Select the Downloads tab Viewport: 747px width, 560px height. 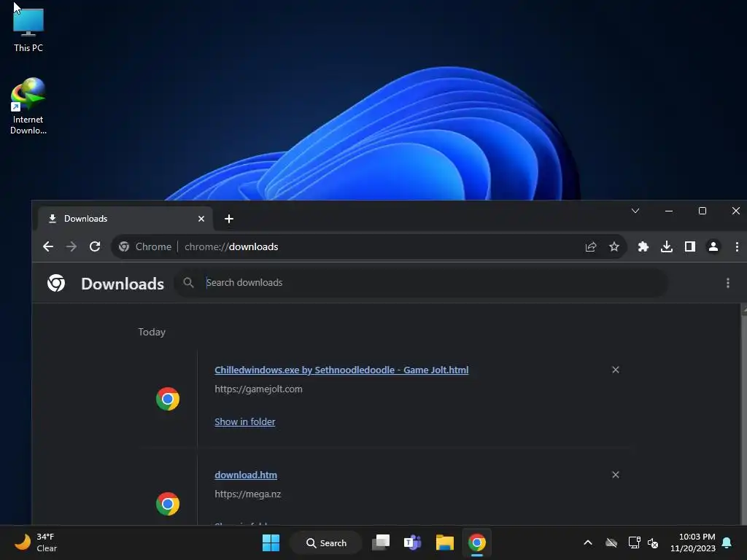[125, 219]
